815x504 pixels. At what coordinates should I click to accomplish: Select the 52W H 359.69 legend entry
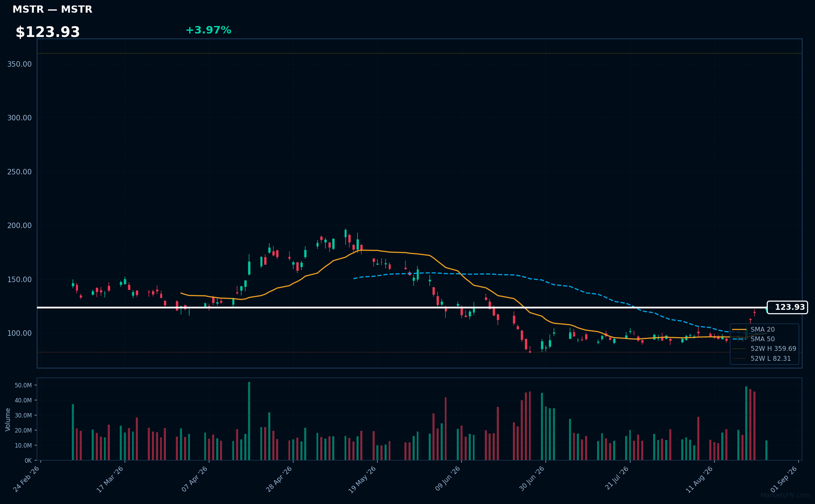click(x=764, y=349)
